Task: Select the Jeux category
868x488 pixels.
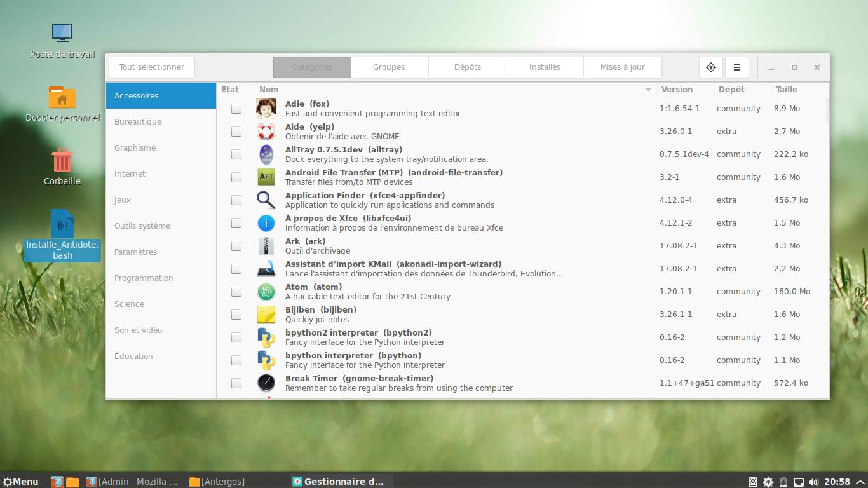Action: [x=161, y=200]
